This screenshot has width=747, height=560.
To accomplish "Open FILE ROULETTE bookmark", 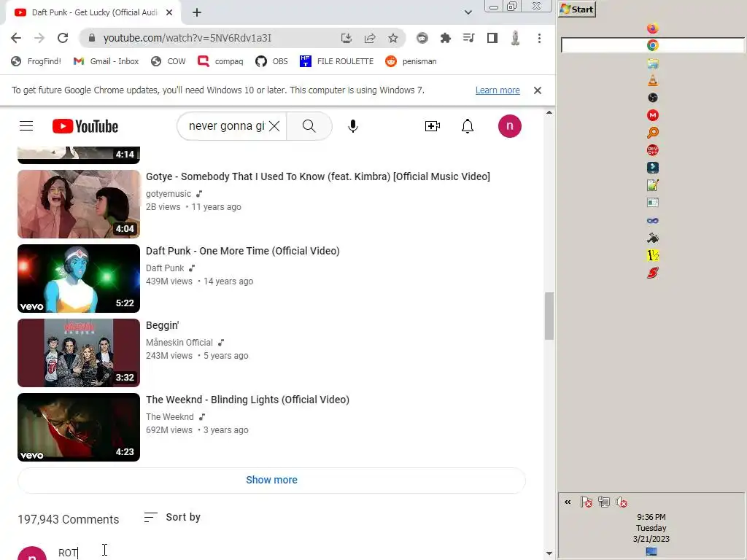I will (x=337, y=61).
